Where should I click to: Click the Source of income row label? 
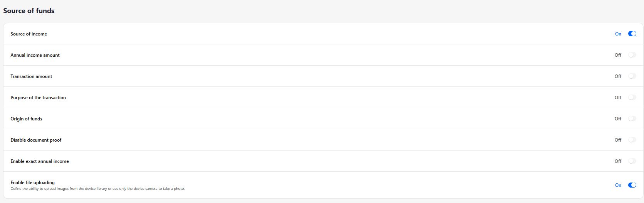pyautogui.click(x=29, y=34)
